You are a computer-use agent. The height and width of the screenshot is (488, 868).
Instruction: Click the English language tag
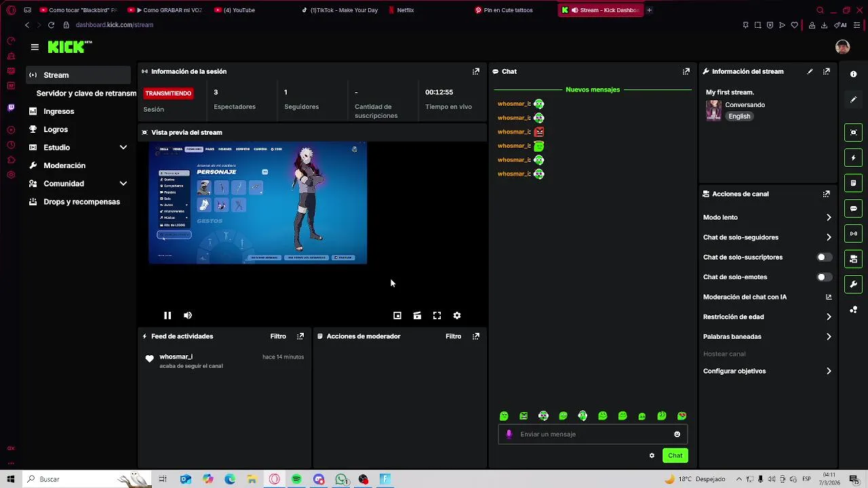tap(739, 117)
